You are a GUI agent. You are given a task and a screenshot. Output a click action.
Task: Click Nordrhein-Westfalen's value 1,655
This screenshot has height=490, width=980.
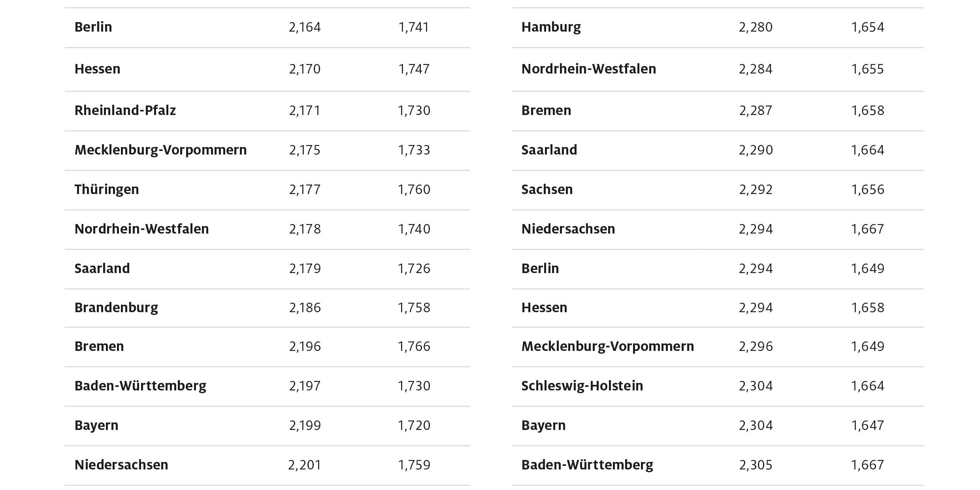point(867,69)
